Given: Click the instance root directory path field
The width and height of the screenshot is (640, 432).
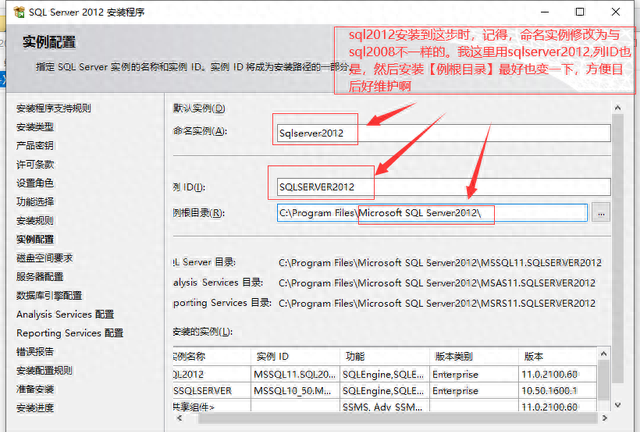Looking at the screenshot, I should tap(432, 213).
